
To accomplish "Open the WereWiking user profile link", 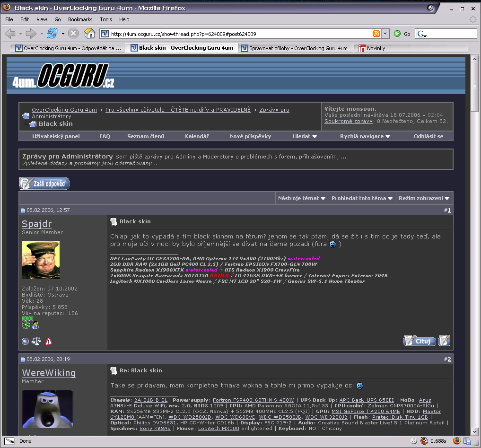I will coord(49,373).
